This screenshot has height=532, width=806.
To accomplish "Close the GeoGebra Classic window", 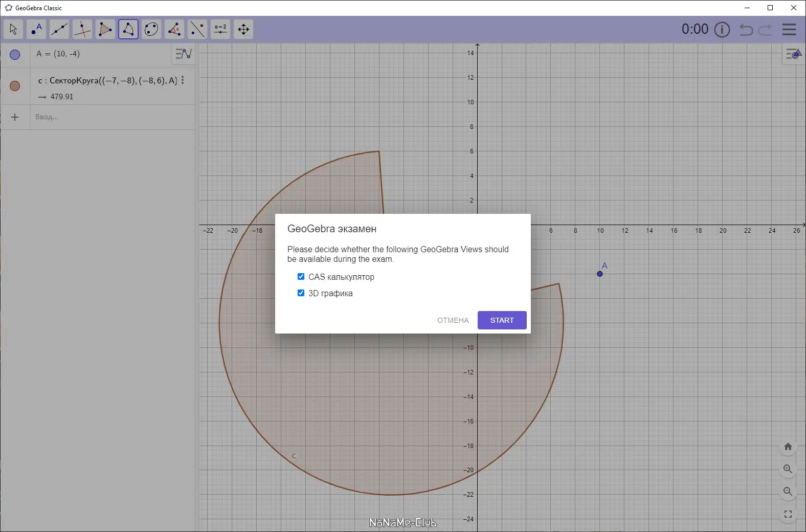I will point(794,8).
